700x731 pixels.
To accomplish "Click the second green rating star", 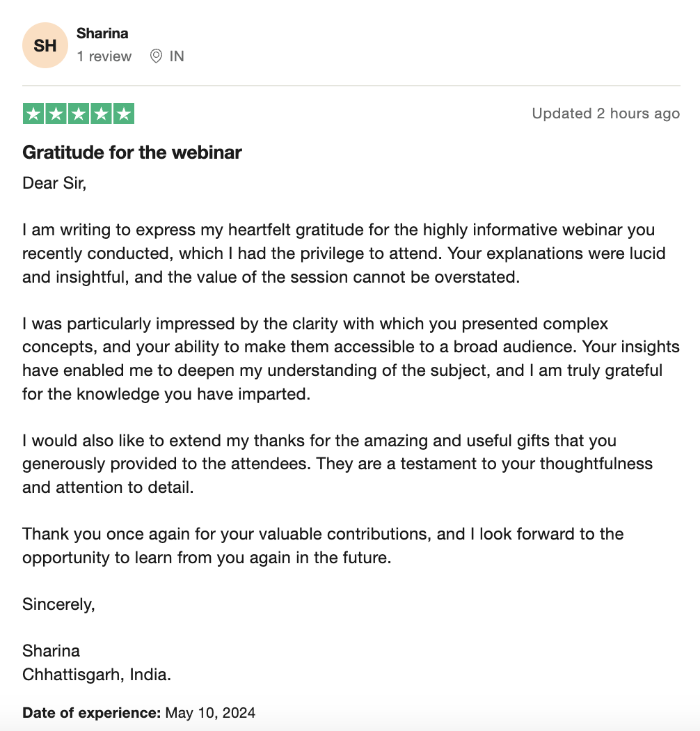I will [x=56, y=113].
